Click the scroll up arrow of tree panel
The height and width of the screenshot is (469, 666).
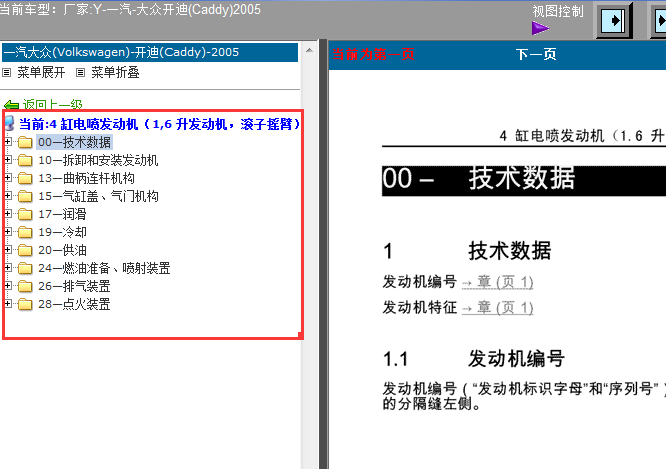click(309, 50)
